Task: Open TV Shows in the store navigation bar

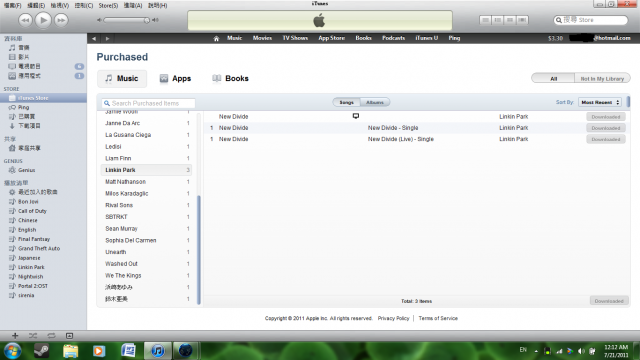Action: pyautogui.click(x=295, y=38)
